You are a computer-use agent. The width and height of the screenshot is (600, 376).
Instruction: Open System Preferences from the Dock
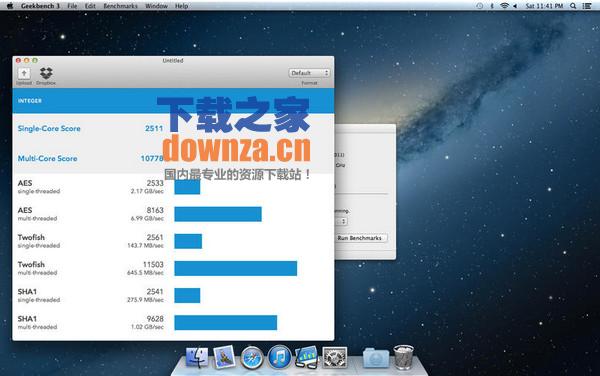(x=335, y=358)
